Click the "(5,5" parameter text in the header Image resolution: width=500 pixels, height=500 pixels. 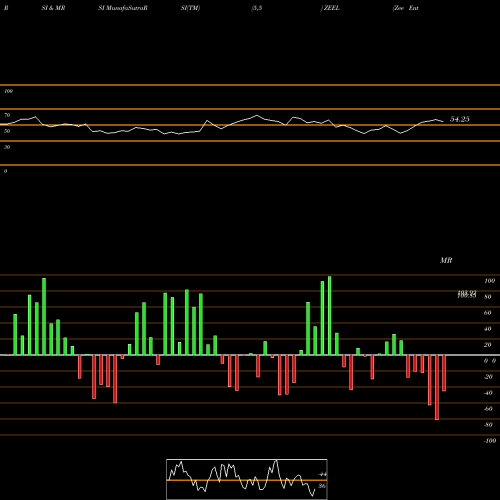tap(257, 8)
